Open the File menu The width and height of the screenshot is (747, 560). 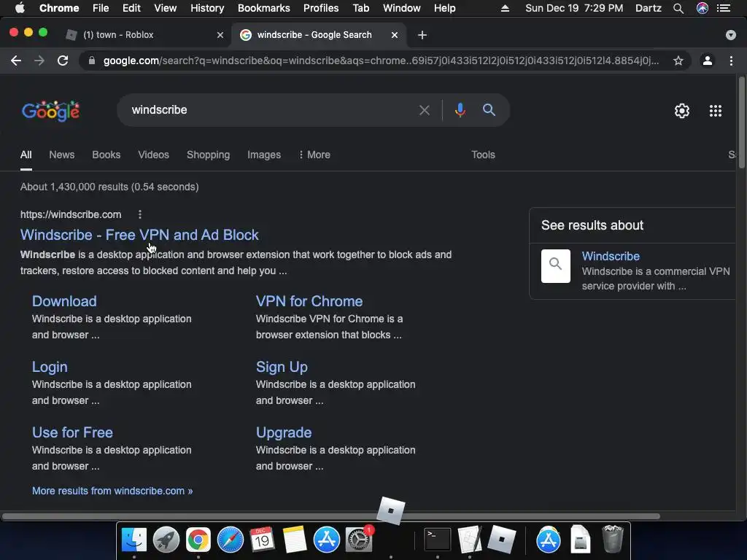[101, 8]
